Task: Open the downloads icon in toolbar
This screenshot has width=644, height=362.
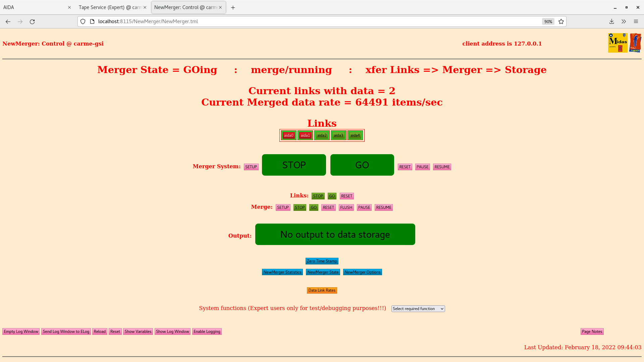Action: click(611, 21)
